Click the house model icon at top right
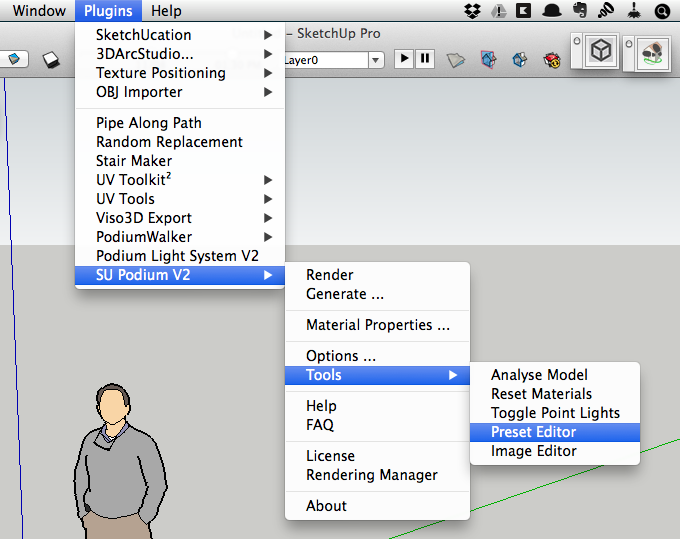 653,54
